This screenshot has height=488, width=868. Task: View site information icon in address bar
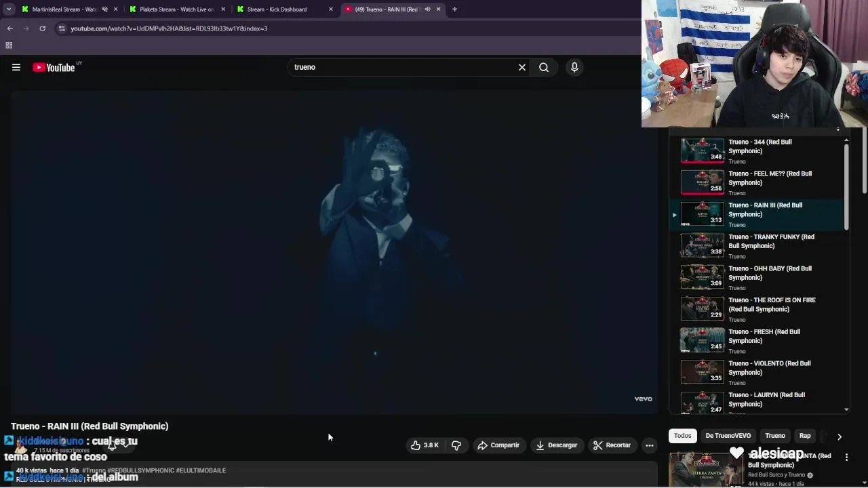pos(62,28)
